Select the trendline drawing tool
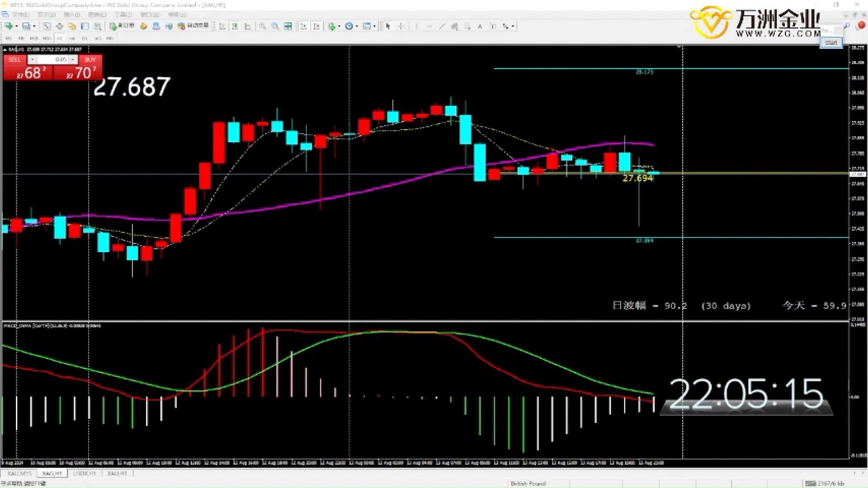Screen dimensions: 868x488 point(442,26)
